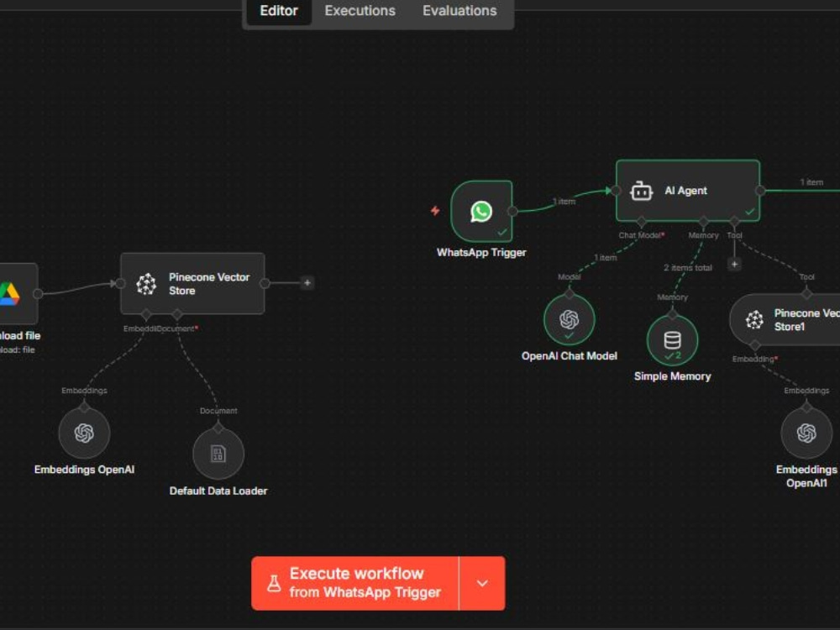Click the 'Default Data Loader' label text
The image size is (840, 630).
coord(218,491)
